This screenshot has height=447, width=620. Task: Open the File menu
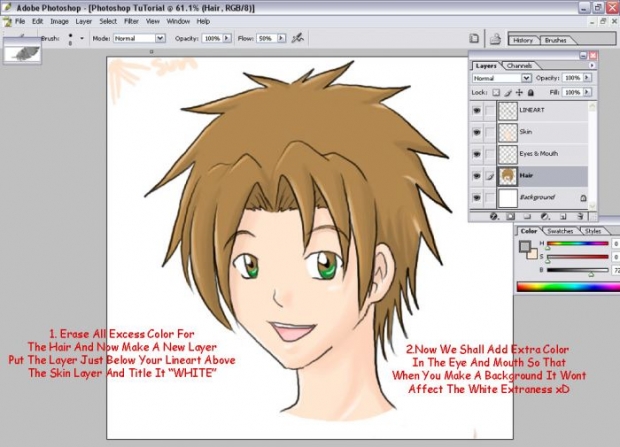[20, 21]
